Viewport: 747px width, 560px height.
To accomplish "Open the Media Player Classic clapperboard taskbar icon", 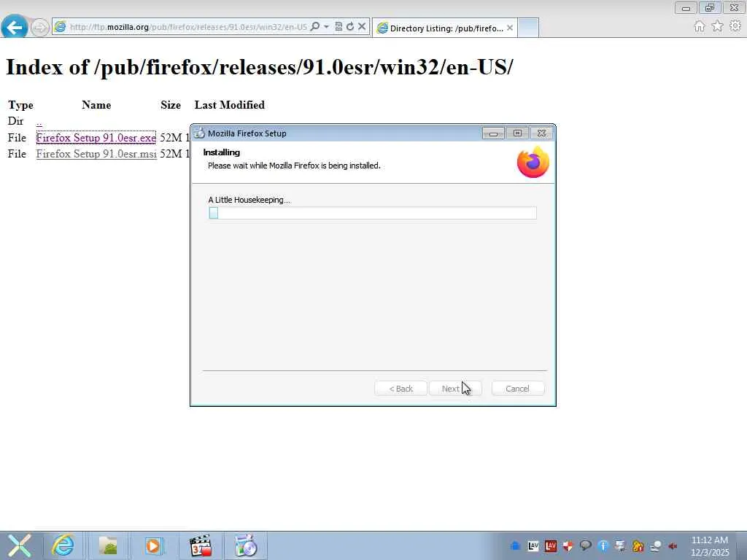I will (x=200, y=545).
